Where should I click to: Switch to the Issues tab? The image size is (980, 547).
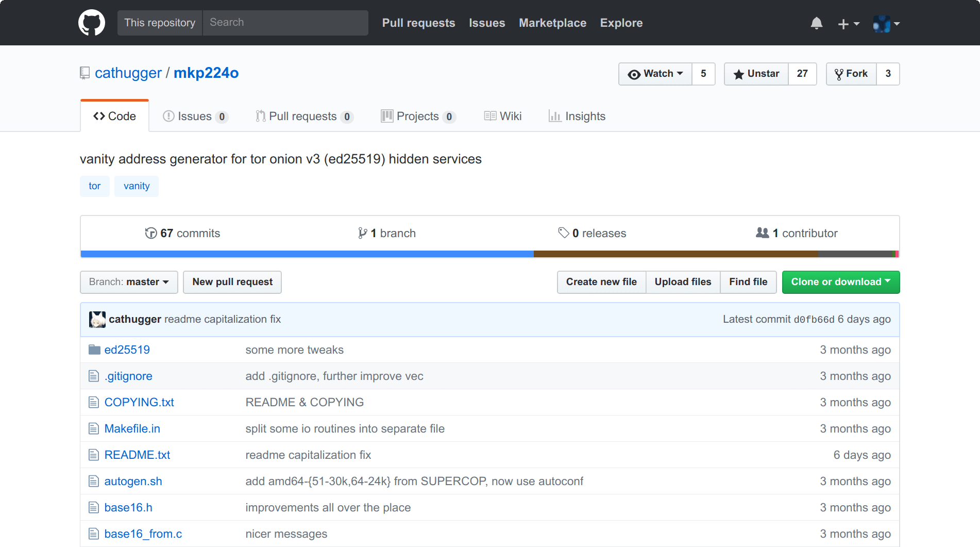pos(195,116)
